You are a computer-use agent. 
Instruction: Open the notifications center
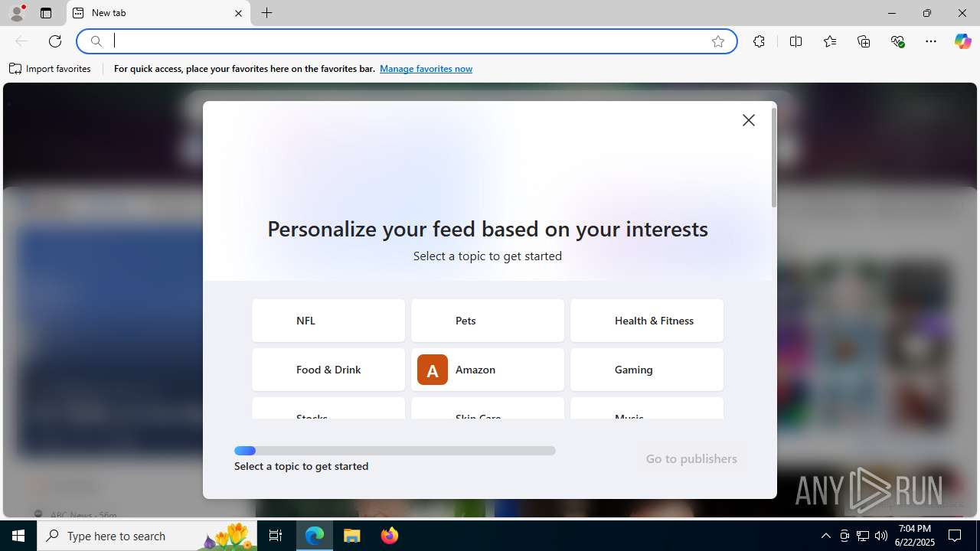tap(955, 536)
